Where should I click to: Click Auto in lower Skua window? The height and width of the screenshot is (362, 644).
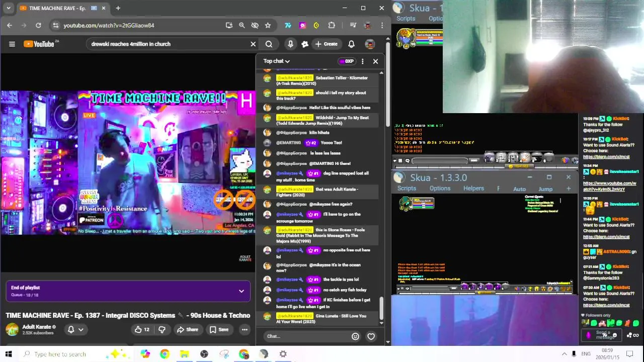[519, 189]
